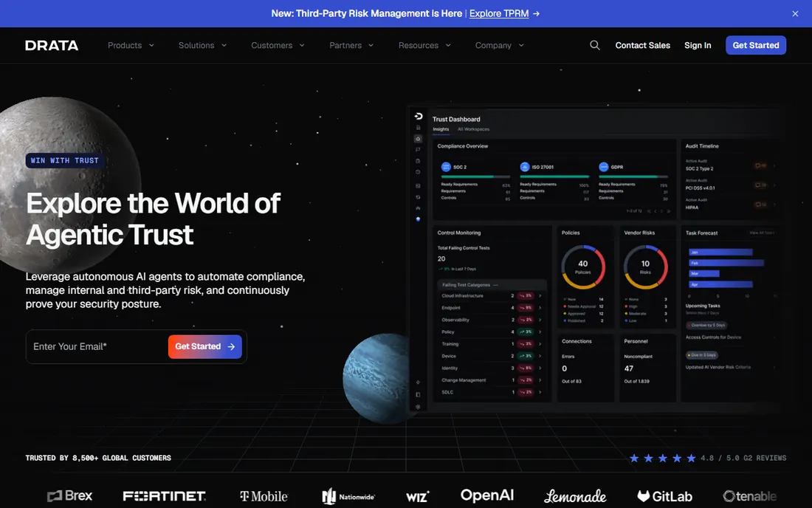Click the search magnifier icon in navbar
Screen dimensions: 812x508
594,45
